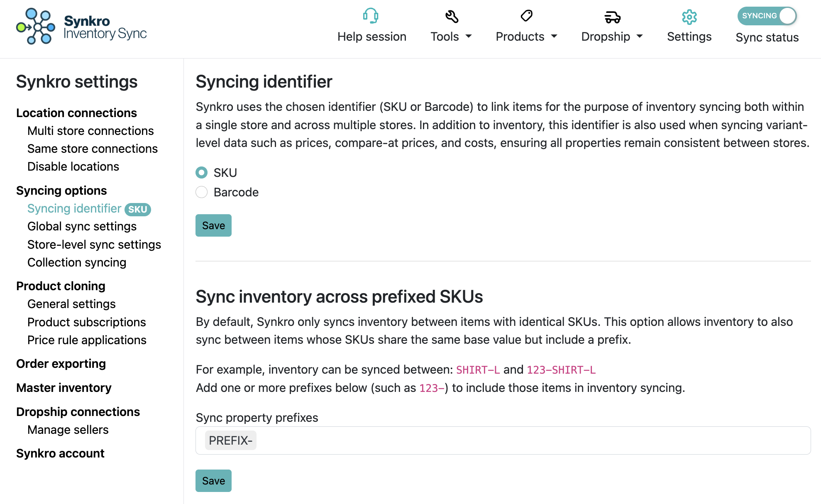Screen dimensions: 821x504
Task: Toggle the SYNCING switch off
Action: [x=787, y=16]
